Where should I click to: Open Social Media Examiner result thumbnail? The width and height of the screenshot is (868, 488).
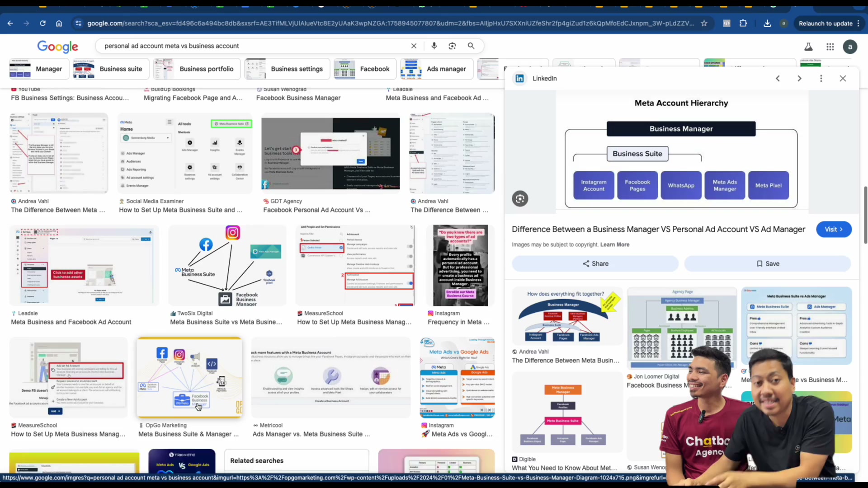coord(185,153)
